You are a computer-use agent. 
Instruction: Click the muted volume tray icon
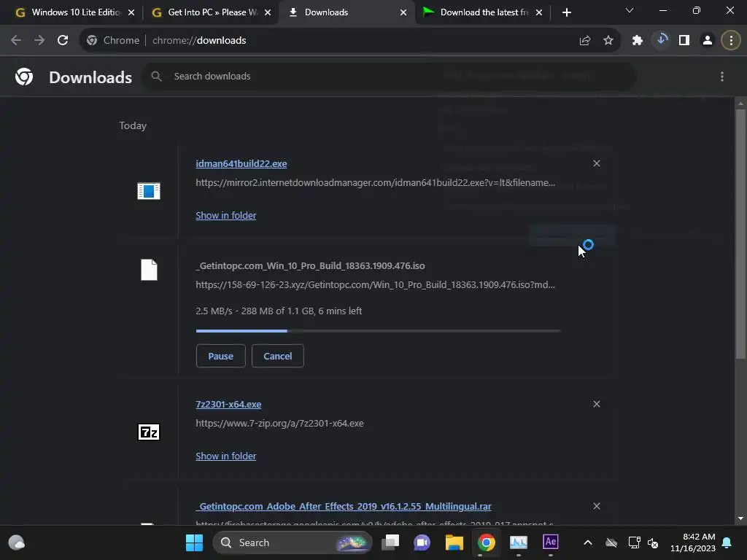point(653,542)
